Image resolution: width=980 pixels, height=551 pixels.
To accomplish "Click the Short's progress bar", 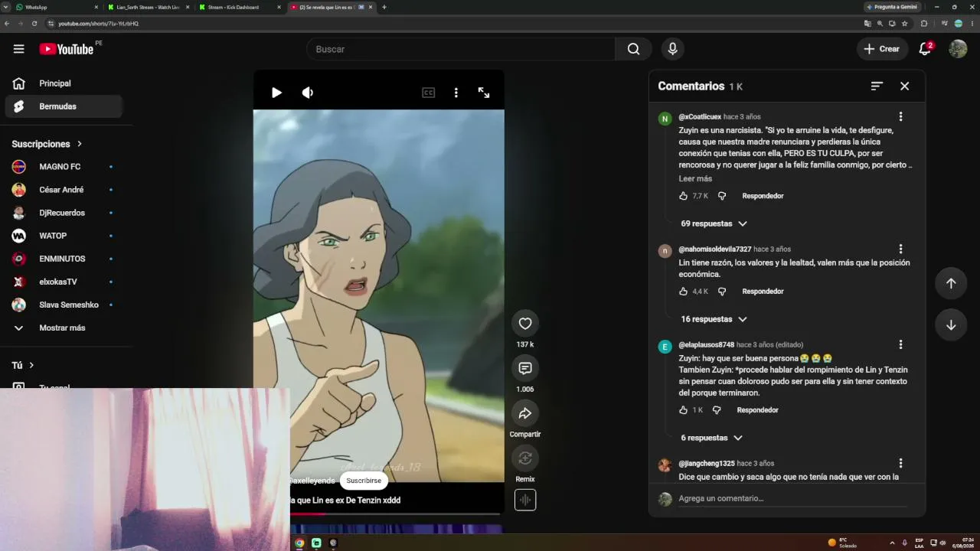I will point(395,514).
